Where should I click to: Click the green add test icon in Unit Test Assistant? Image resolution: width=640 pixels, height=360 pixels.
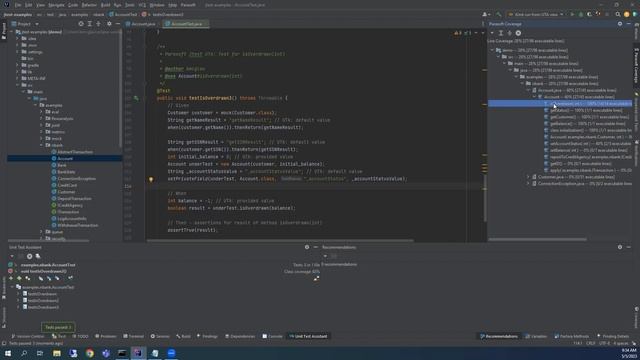click(19, 278)
